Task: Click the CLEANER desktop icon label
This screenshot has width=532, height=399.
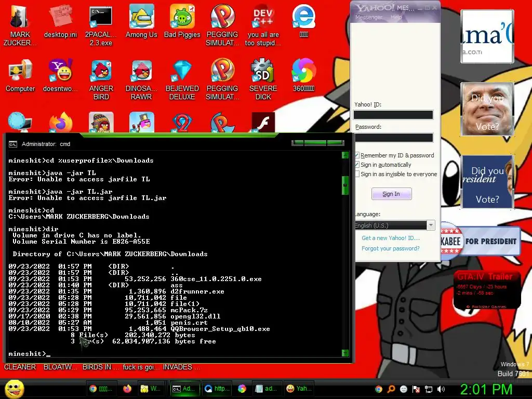Action: click(20, 367)
